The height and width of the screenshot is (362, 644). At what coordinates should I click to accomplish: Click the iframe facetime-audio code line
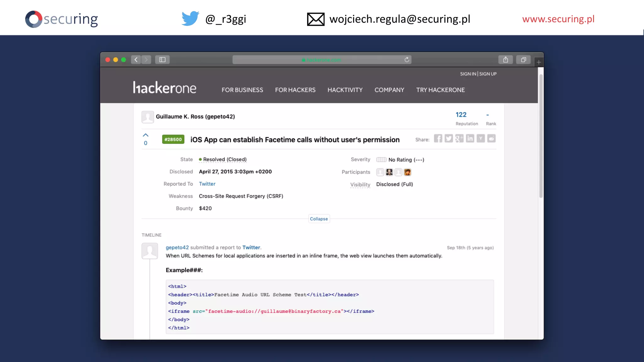(271, 311)
